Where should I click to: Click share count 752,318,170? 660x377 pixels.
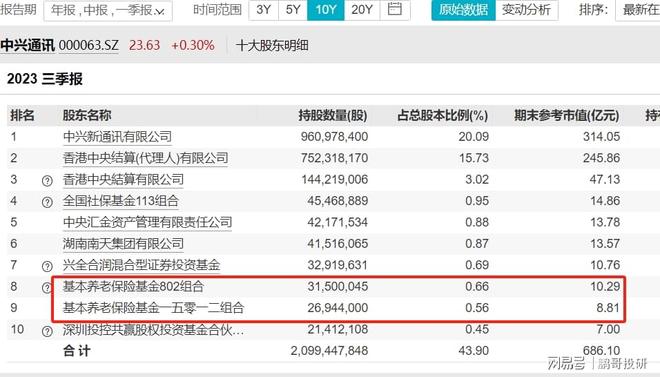pyautogui.click(x=335, y=158)
